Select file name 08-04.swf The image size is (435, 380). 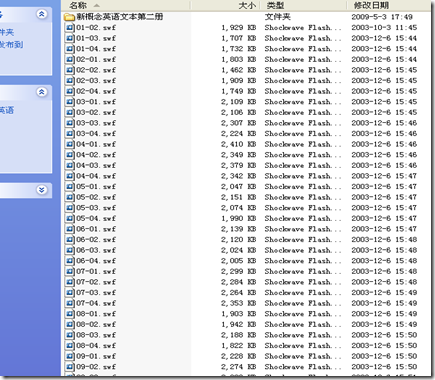coord(96,346)
